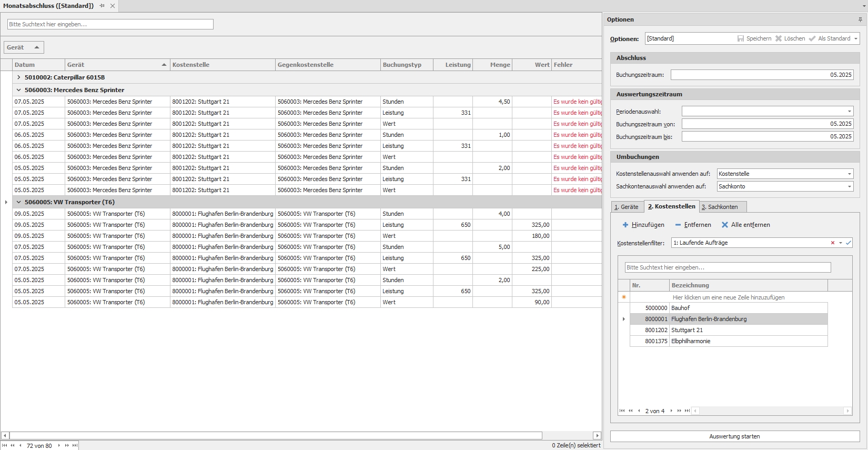868x450 pixels.
Task: Confirm Kostenstellenfilter with the blue checkmark
Action: click(x=848, y=243)
